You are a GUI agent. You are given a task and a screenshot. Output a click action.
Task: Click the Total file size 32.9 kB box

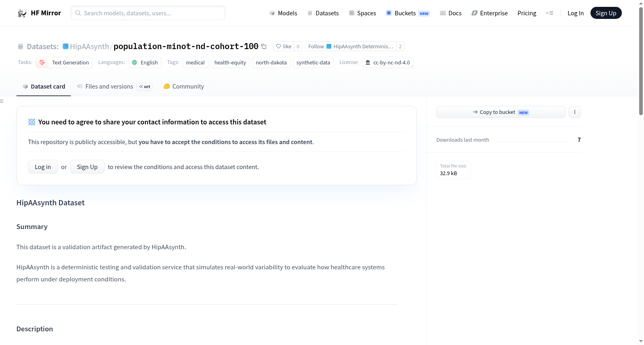pyautogui.click(x=453, y=169)
